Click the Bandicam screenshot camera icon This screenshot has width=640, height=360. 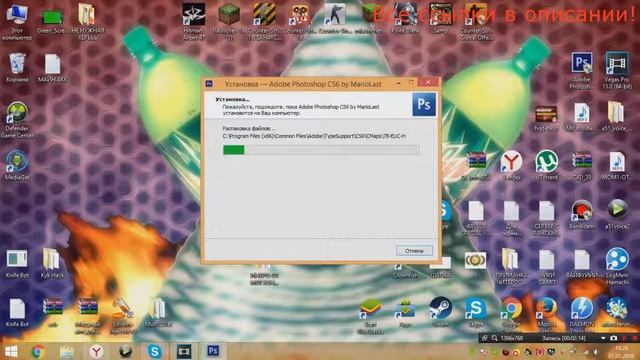point(613,338)
